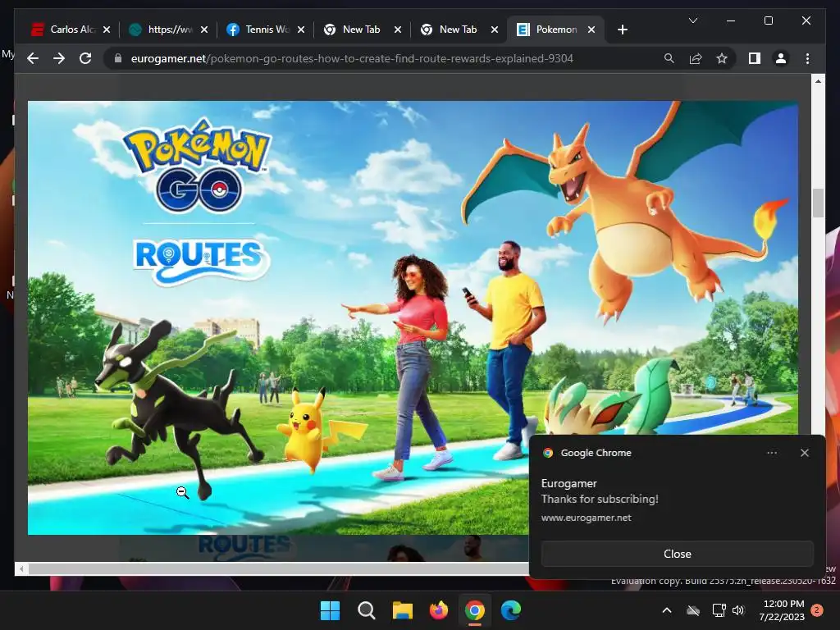Go back to the previous page

click(x=33, y=58)
